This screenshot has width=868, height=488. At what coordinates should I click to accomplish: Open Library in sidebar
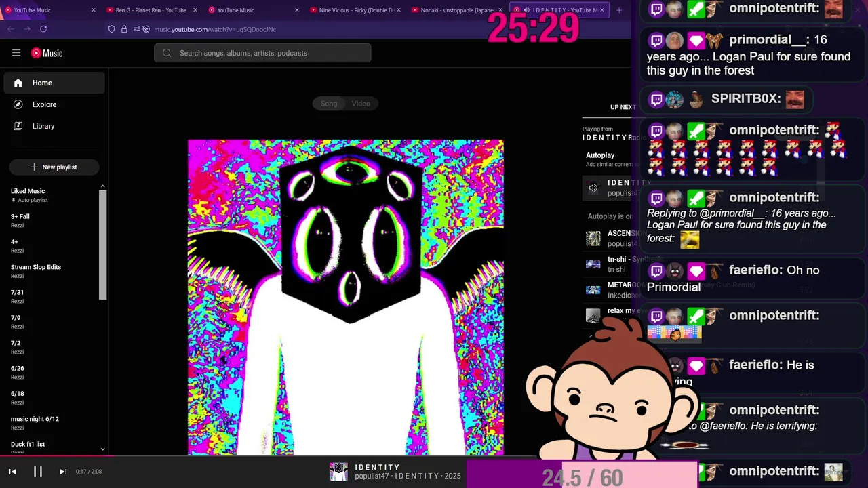[54, 126]
